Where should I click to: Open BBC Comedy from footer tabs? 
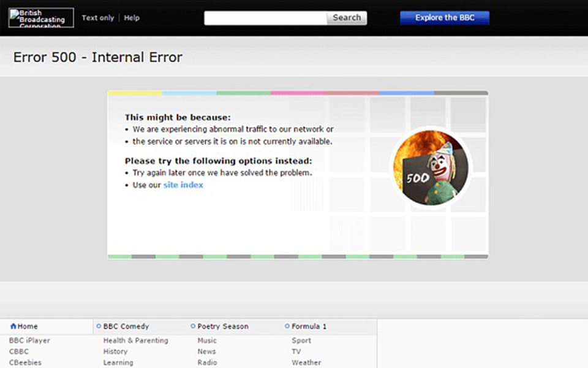click(x=126, y=326)
